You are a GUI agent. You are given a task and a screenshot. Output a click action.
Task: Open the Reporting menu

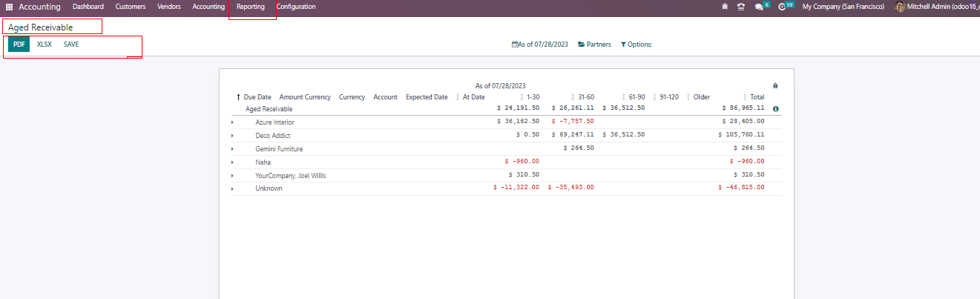click(x=251, y=7)
